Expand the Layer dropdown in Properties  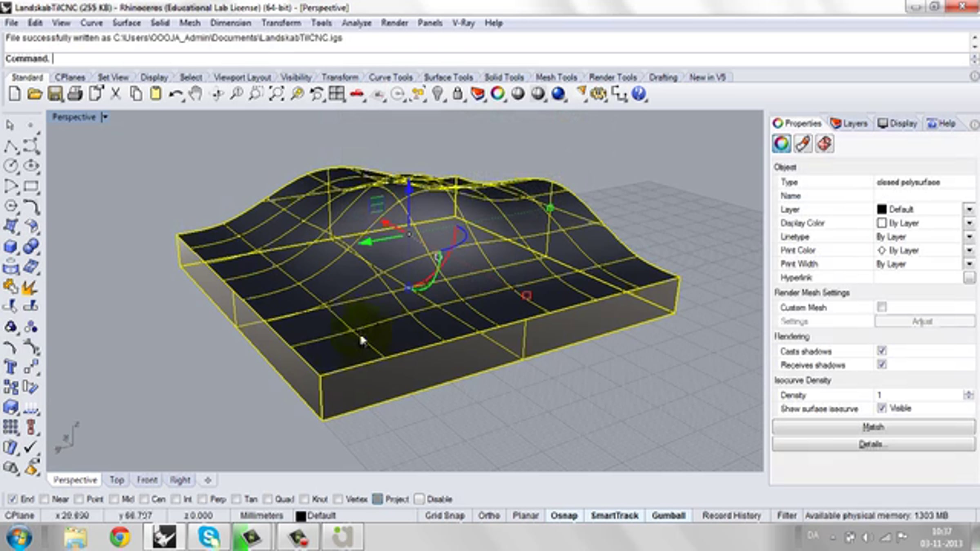[969, 209]
